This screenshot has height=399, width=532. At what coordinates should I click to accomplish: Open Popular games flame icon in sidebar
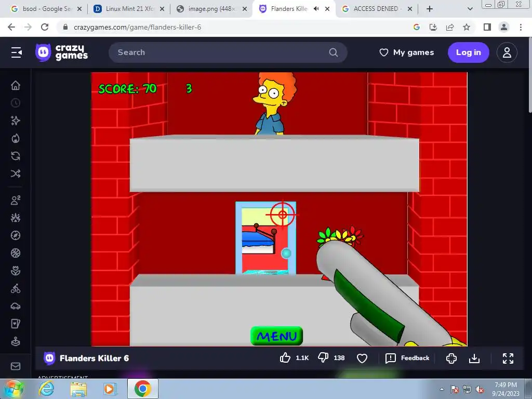[x=16, y=138]
